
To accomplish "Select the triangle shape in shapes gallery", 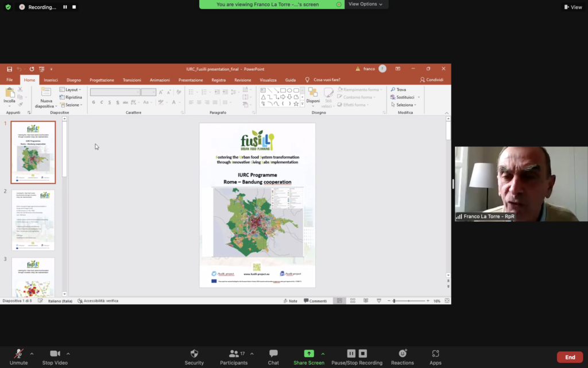I will (263, 97).
